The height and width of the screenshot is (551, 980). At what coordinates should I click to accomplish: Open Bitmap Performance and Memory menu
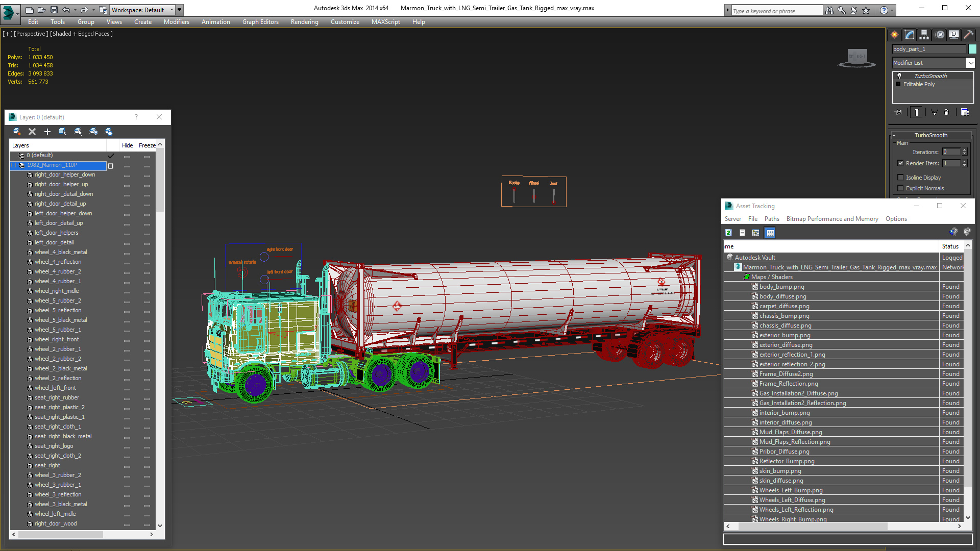tap(832, 219)
